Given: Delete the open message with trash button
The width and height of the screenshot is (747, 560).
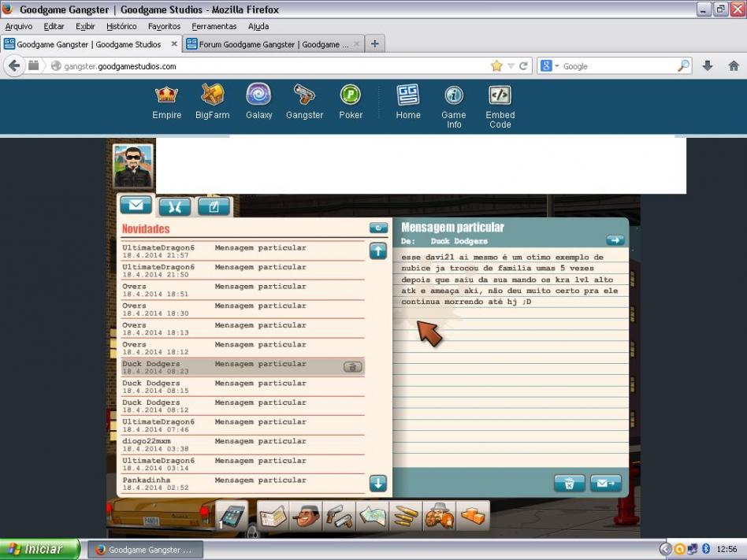Looking at the screenshot, I should point(569,484).
